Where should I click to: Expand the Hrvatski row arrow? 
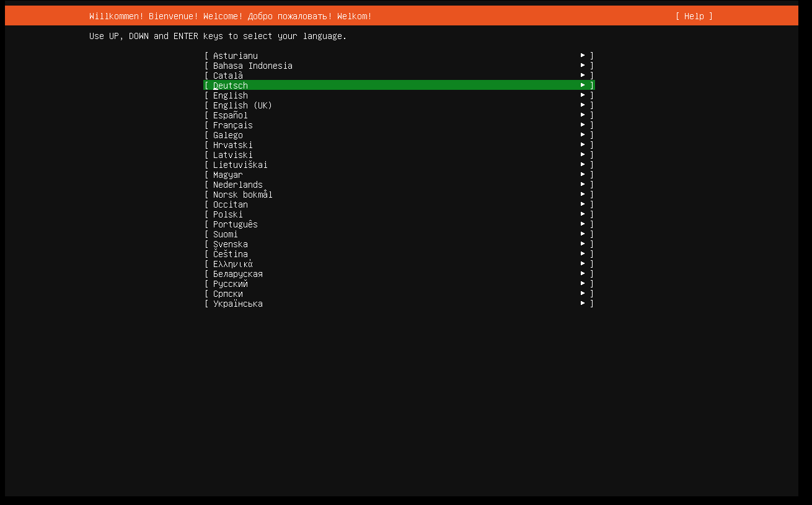(x=583, y=145)
